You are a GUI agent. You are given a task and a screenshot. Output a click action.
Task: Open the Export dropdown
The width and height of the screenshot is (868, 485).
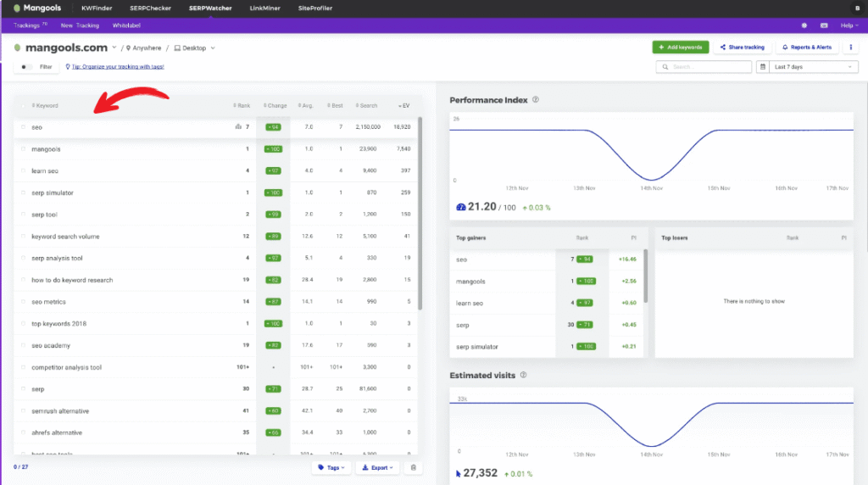pyautogui.click(x=376, y=467)
